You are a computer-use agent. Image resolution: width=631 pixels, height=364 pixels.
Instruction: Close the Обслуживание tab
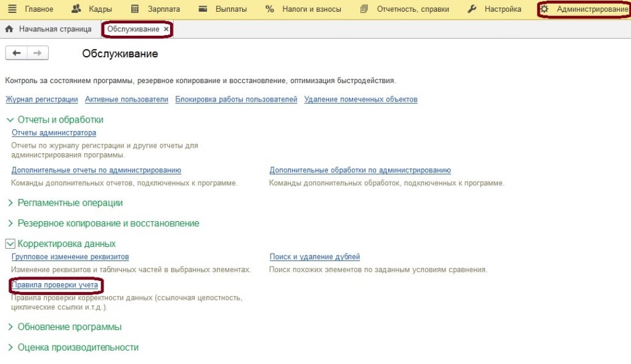coord(166,29)
